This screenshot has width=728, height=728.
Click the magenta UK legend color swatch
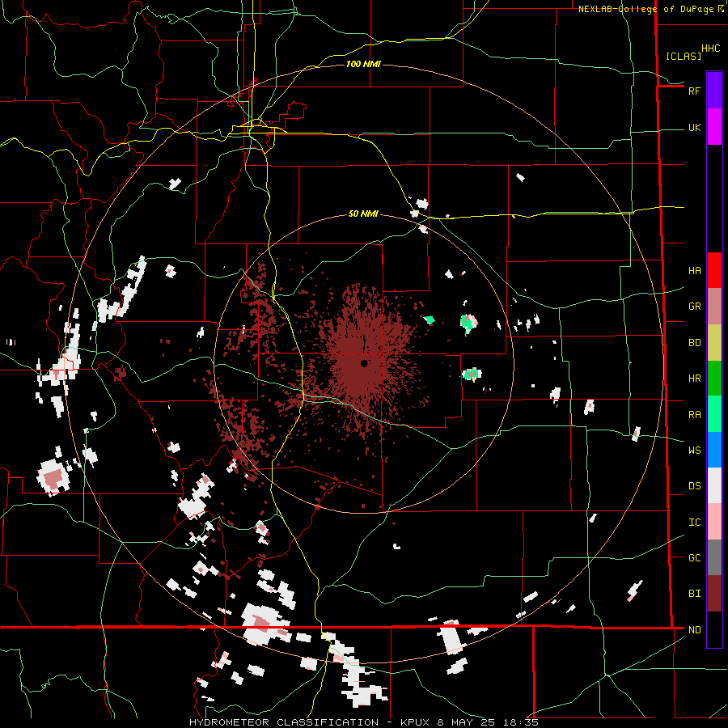point(714,127)
